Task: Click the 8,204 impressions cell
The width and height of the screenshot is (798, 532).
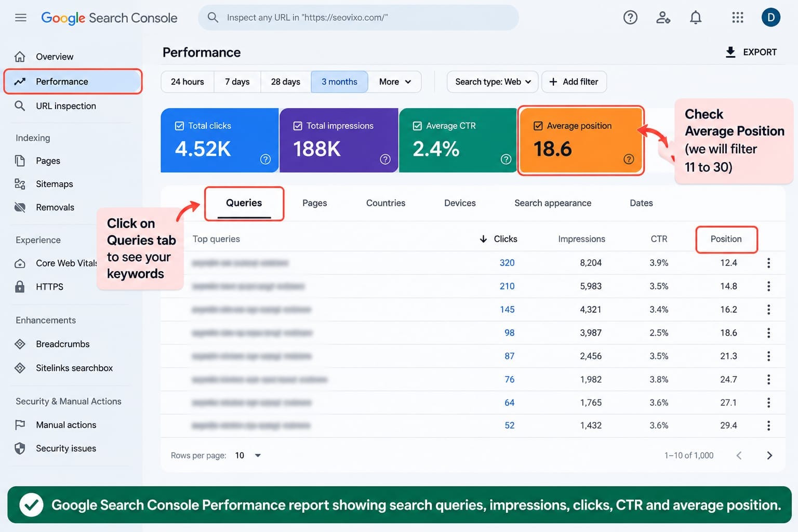Action: click(591, 263)
